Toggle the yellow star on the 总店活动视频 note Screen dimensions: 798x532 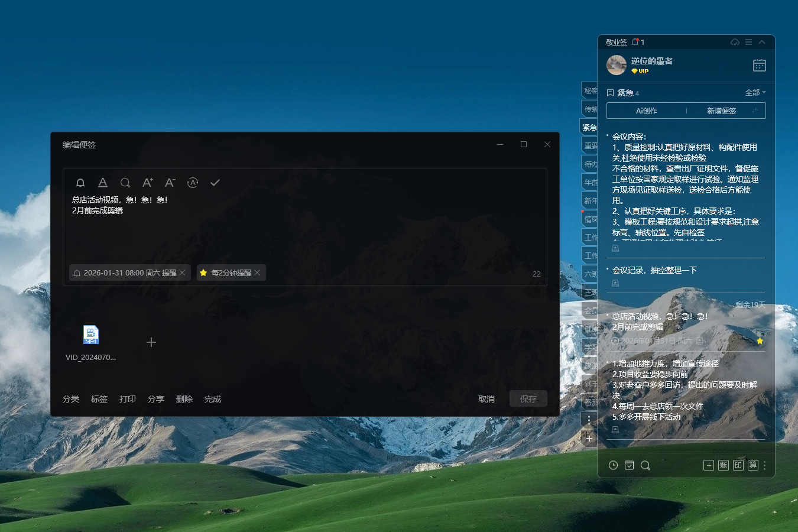pyautogui.click(x=760, y=341)
